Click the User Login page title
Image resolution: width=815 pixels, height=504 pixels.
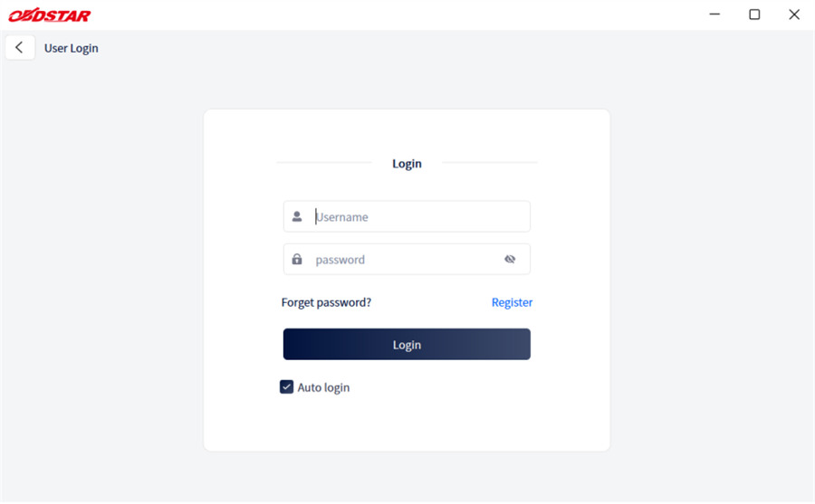click(x=72, y=48)
